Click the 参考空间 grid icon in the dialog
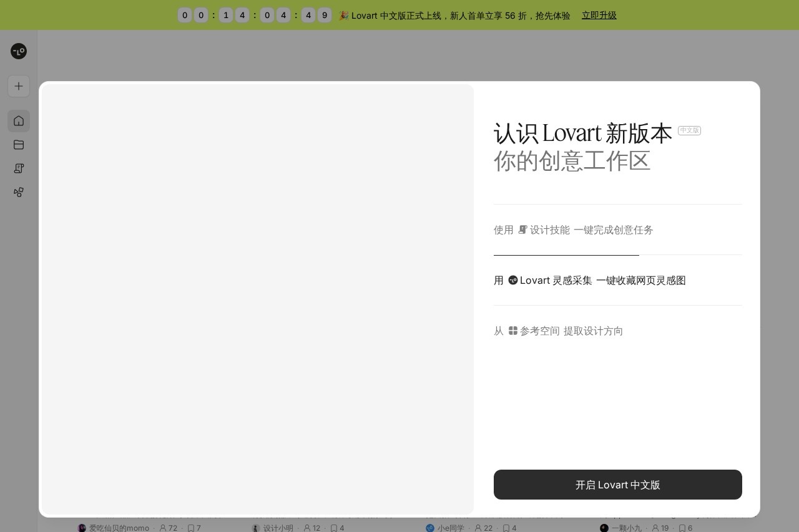The height and width of the screenshot is (532, 799). [x=513, y=331]
